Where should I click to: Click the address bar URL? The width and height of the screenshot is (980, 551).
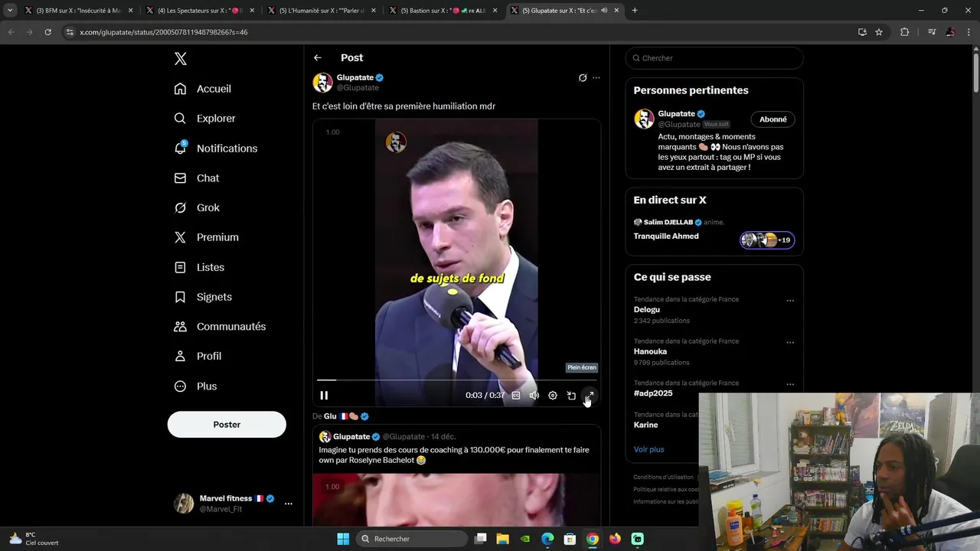pos(164,32)
